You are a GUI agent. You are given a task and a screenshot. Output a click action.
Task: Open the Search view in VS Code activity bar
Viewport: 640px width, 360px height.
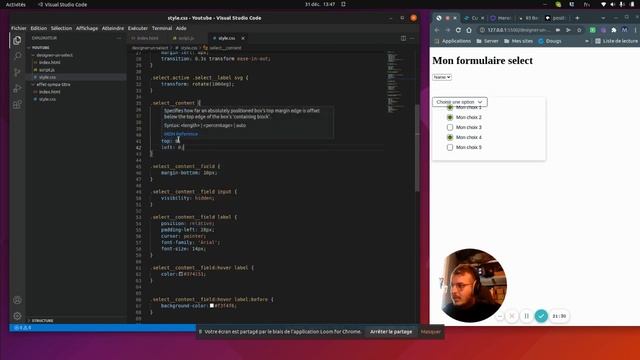click(17, 56)
